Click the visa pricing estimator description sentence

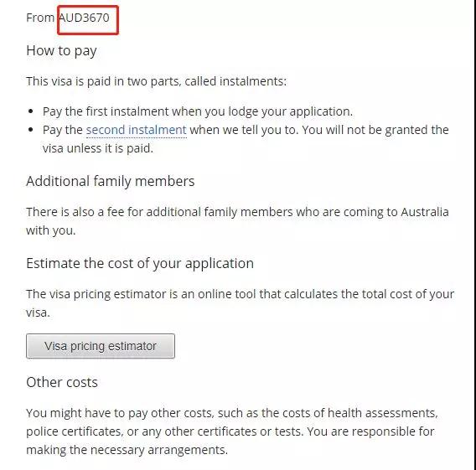241,303
